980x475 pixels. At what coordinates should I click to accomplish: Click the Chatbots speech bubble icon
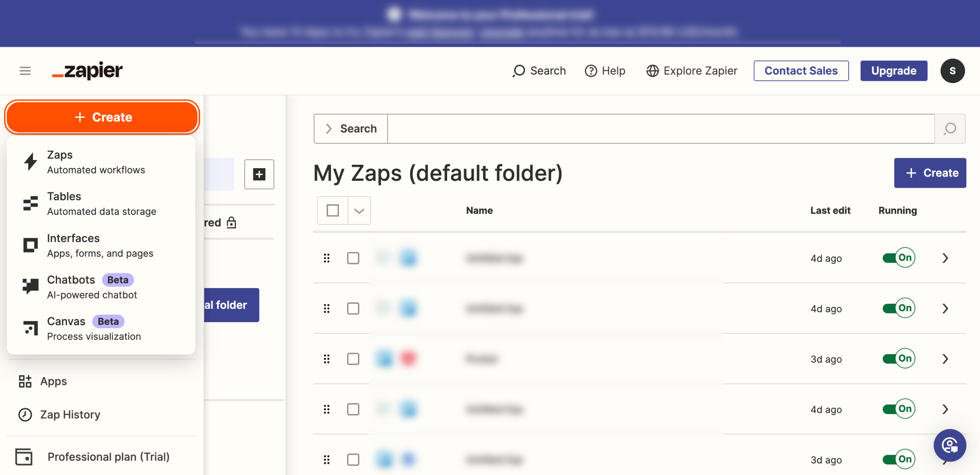(x=30, y=287)
